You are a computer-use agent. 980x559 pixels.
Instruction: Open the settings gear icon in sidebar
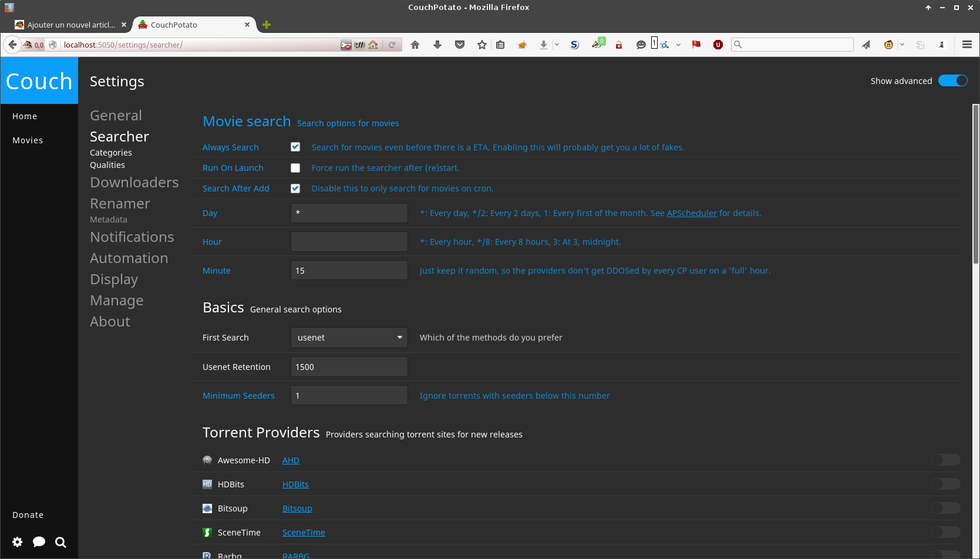point(18,542)
